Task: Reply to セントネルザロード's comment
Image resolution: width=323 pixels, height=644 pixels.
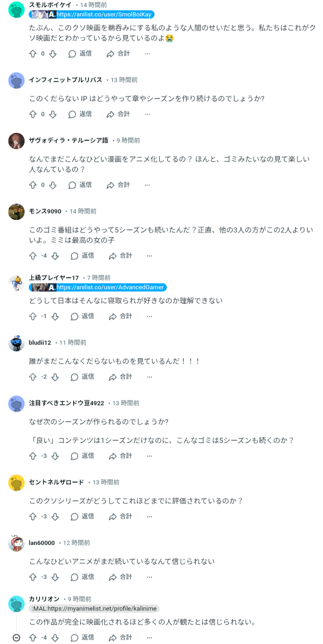Action: 82,516
